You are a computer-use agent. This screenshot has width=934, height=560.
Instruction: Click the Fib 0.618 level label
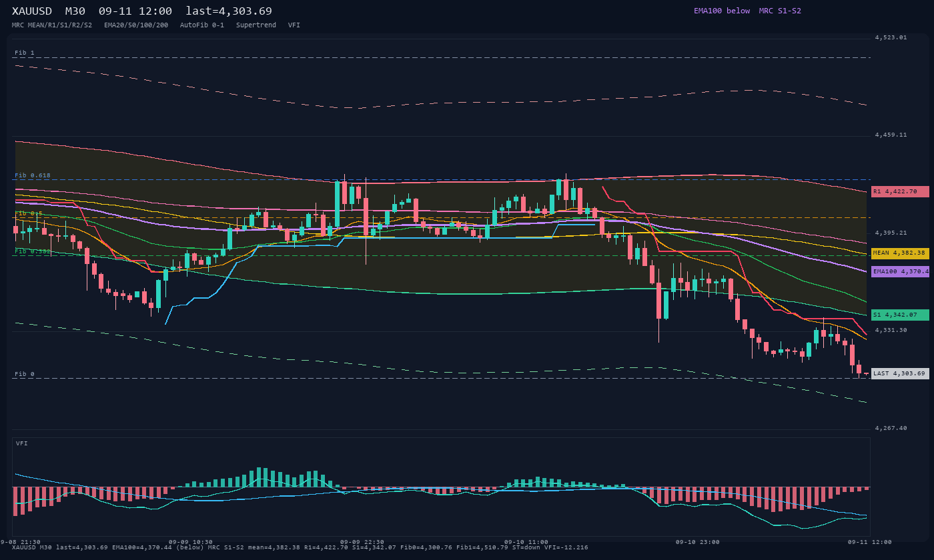pos(33,175)
